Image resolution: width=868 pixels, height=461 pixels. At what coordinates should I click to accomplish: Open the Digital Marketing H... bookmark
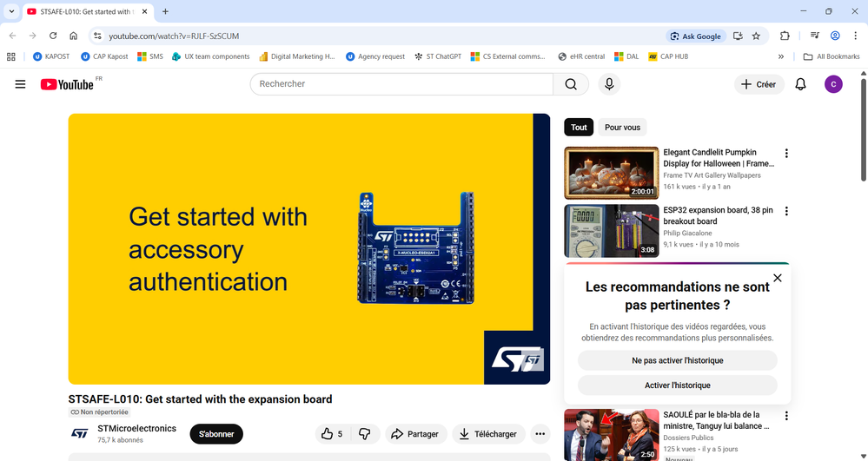(296, 56)
